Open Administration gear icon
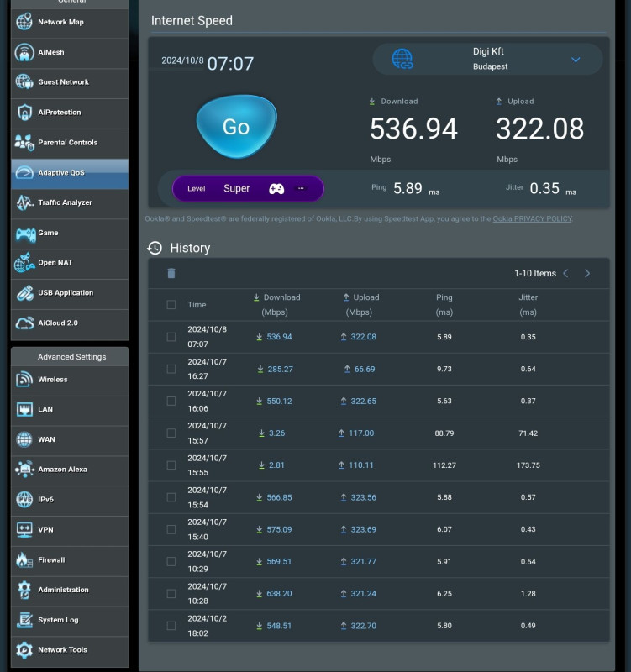Screen dimensions: 631x672 pos(24,590)
